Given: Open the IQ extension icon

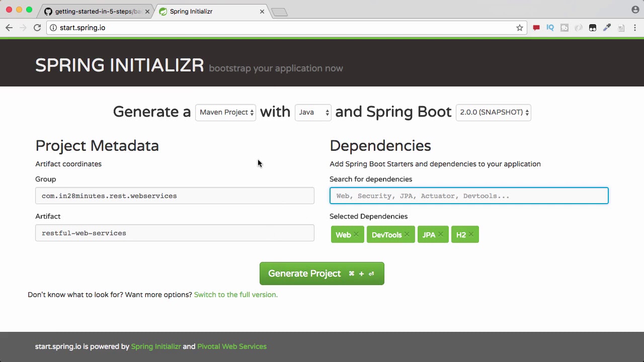Looking at the screenshot, I should pyautogui.click(x=550, y=28).
